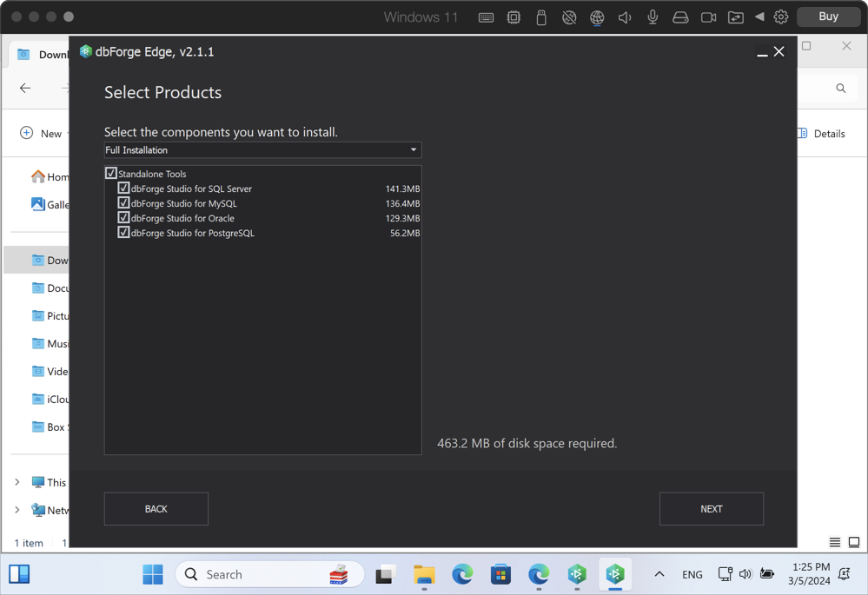Switch File Explorer to the details list view
This screenshot has width=868, height=595.
click(835, 542)
